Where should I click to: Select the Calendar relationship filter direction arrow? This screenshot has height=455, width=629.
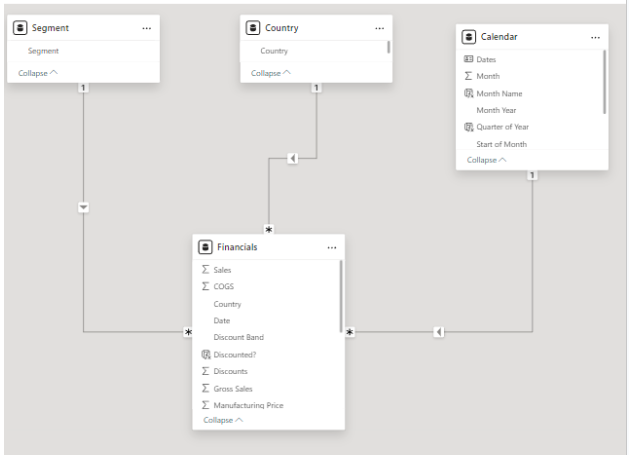click(439, 332)
